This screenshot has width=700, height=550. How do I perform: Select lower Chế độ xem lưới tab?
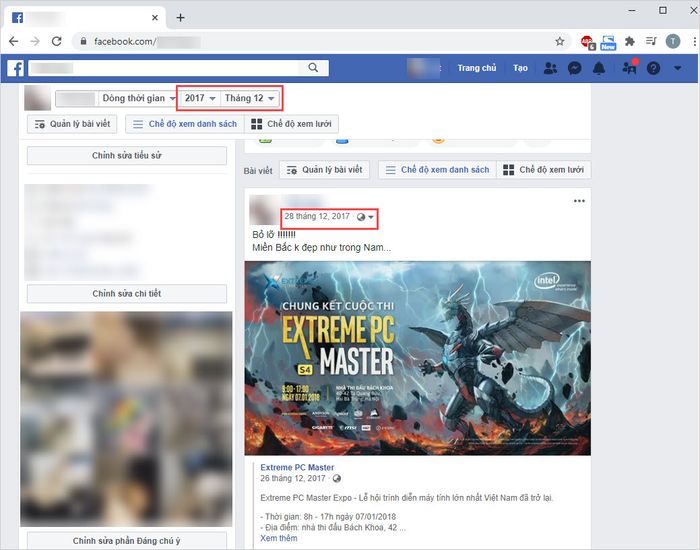point(544,170)
